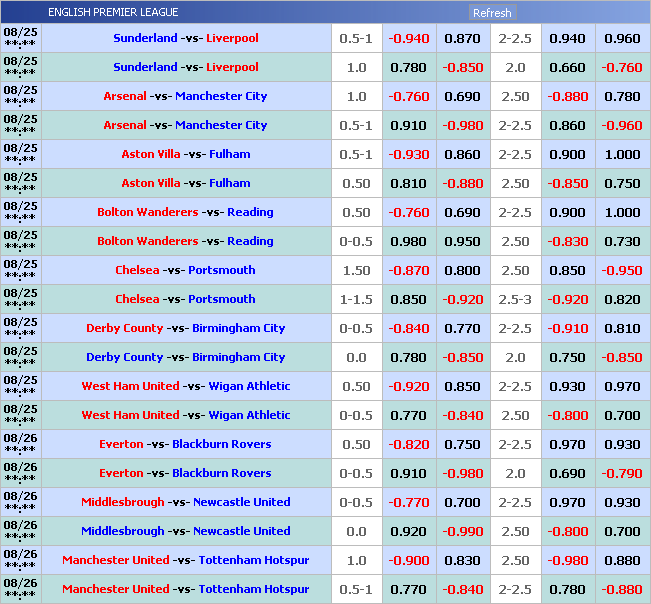Screen dimensions: 651x604
Task: Click Portsmouth in the 1.50 handicap row
Action: coord(224,271)
